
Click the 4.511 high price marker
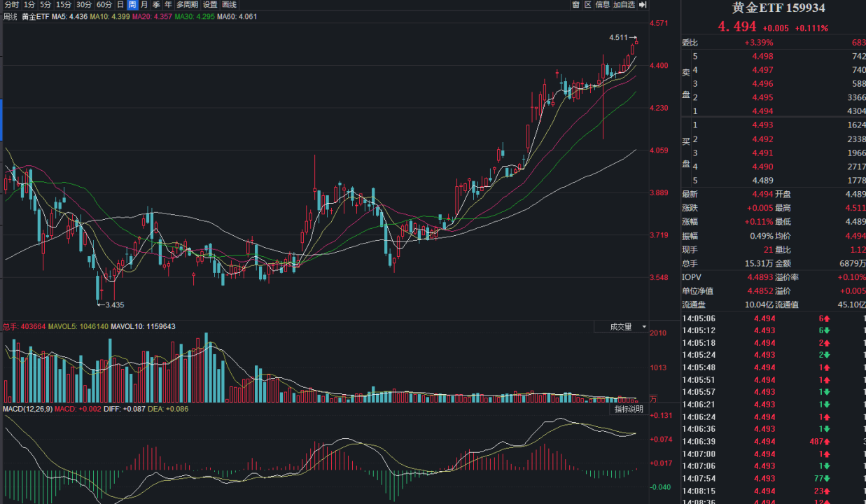click(x=618, y=37)
